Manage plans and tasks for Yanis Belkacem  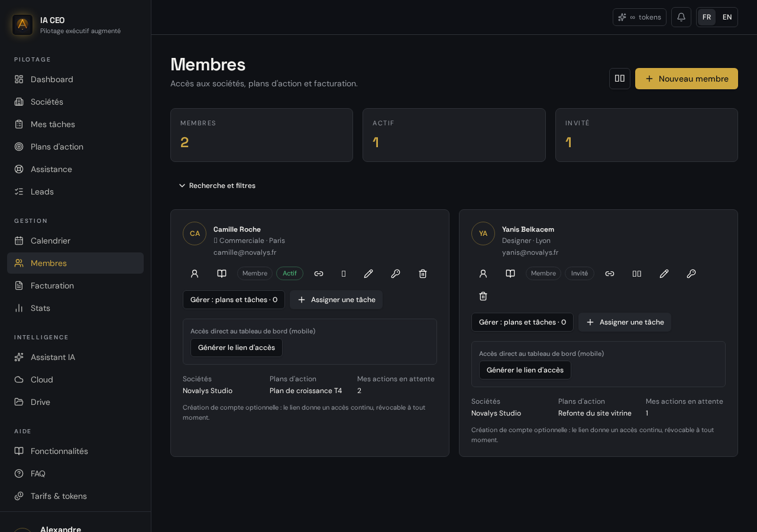(x=522, y=322)
